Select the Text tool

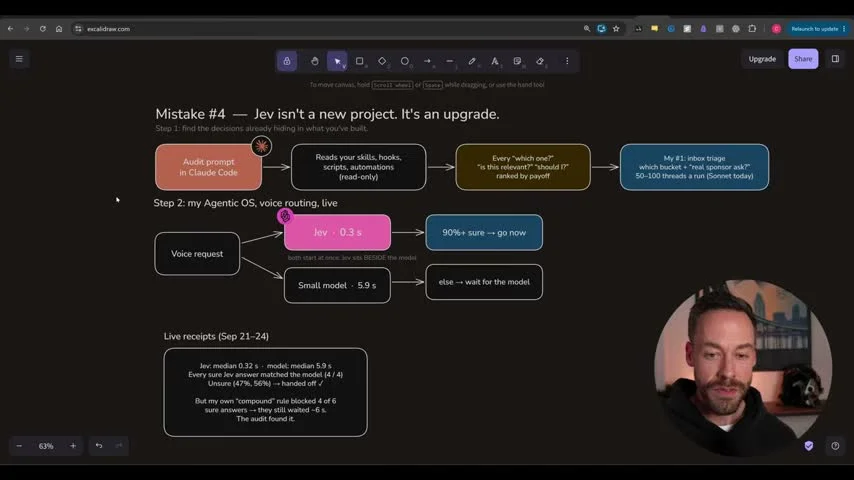click(x=495, y=61)
